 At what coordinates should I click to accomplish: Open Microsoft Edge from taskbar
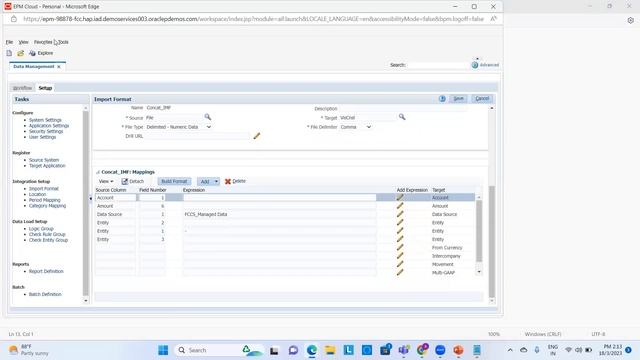312,350
